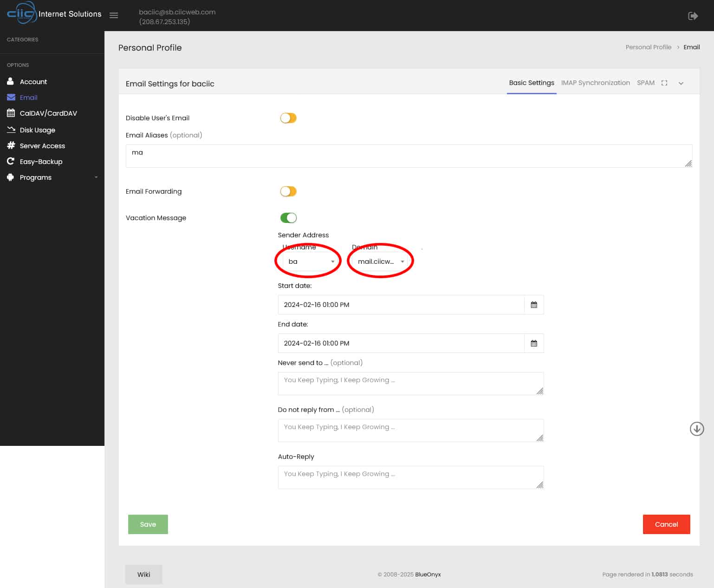Open Disk Usage in the sidebar
The height and width of the screenshot is (588, 714).
click(38, 130)
